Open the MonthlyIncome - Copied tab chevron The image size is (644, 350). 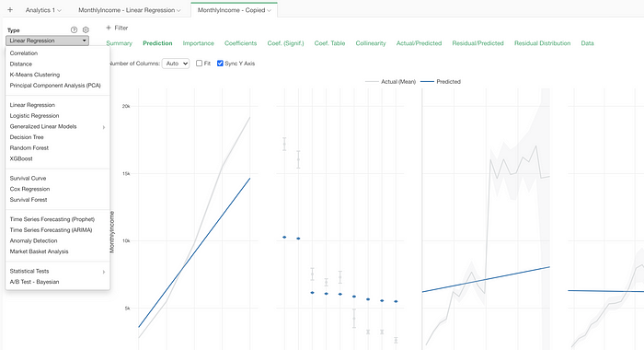(x=269, y=10)
